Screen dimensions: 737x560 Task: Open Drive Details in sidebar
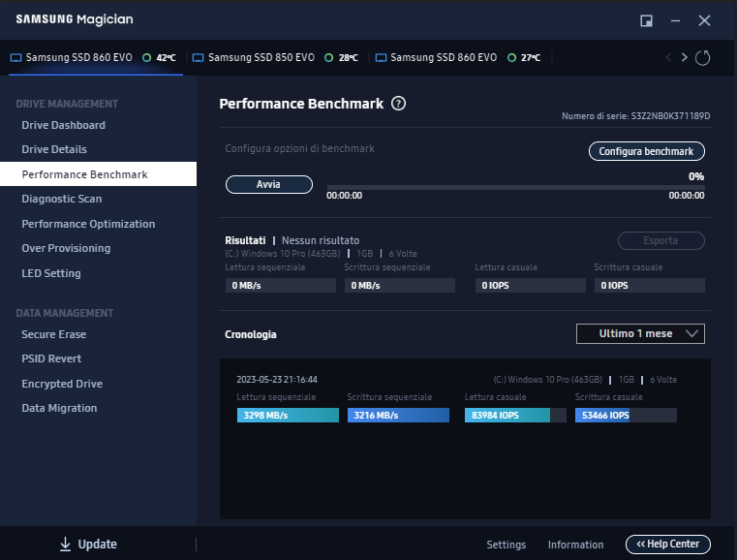click(54, 149)
